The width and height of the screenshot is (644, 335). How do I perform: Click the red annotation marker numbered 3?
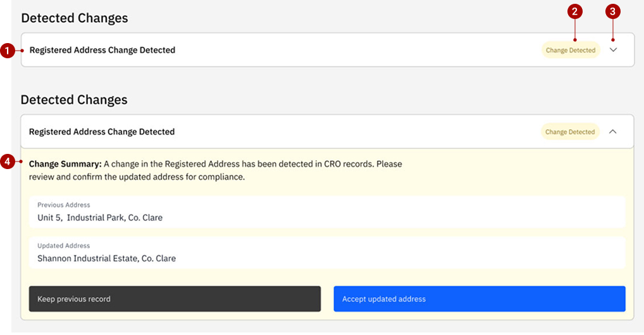click(x=612, y=11)
